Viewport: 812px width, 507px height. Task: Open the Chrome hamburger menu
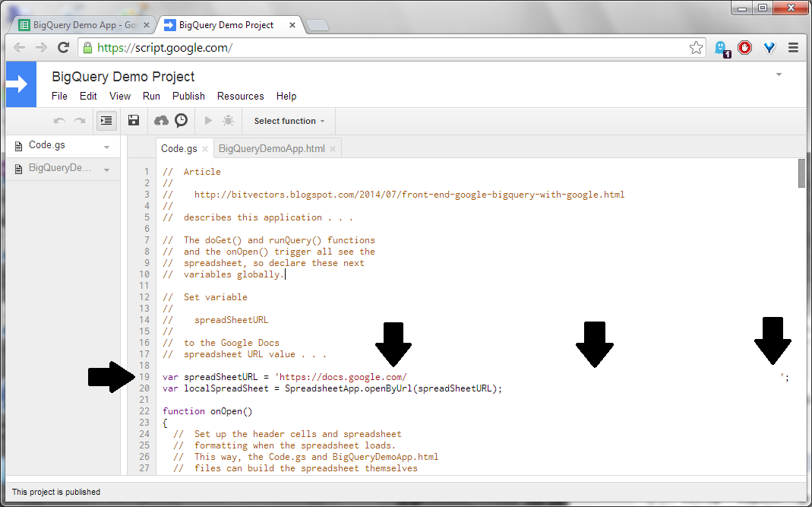pos(793,47)
